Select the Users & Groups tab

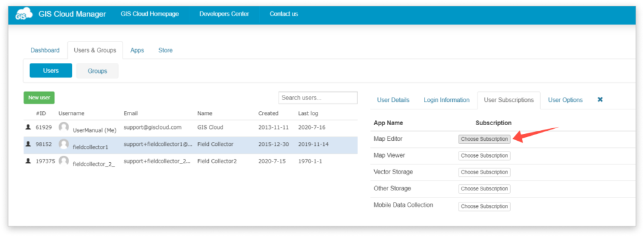point(95,50)
